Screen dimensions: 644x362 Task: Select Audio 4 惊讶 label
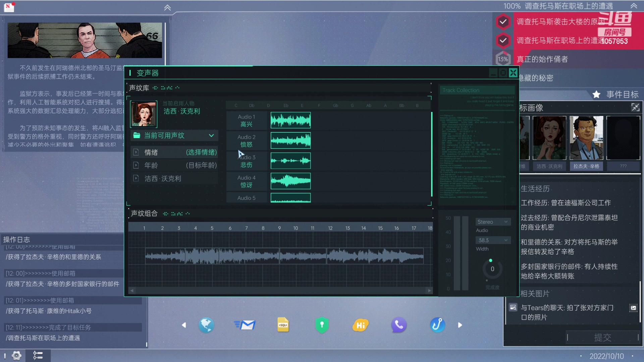tap(247, 181)
